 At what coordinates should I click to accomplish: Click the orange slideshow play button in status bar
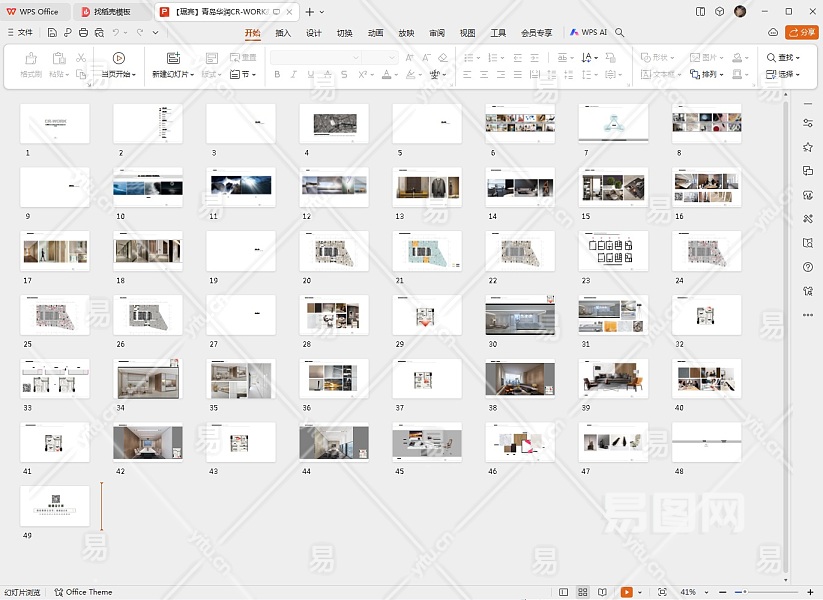tap(627, 592)
